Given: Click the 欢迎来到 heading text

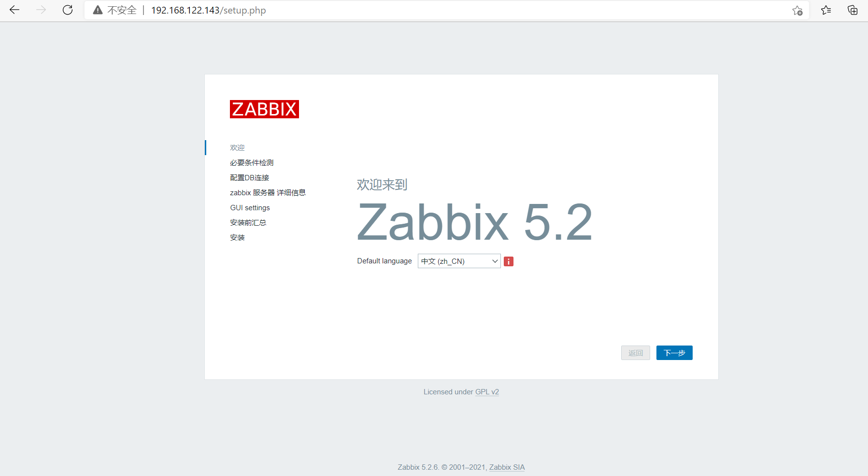Looking at the screenshot, I should click(x=382, y=185).
